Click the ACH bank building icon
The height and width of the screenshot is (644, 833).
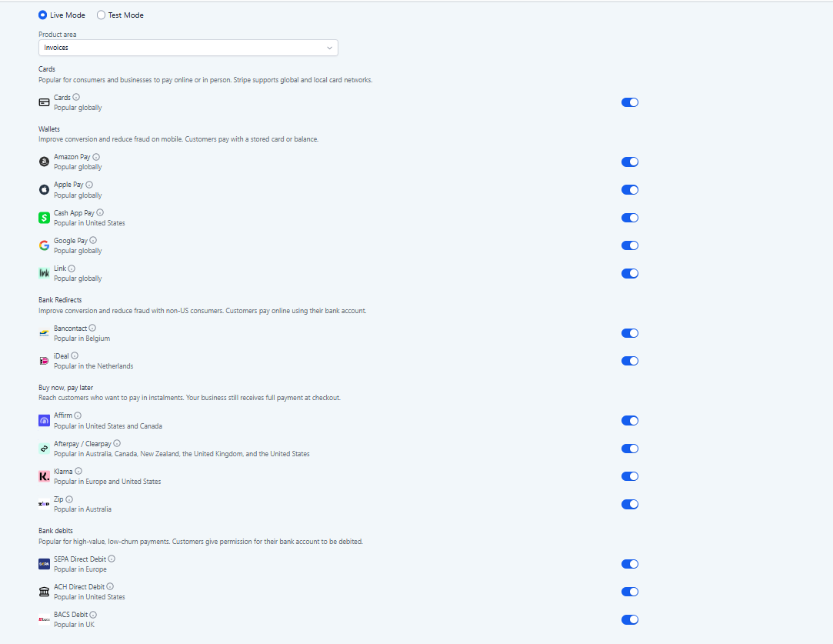pyautogui.click(x=44, y=592)
